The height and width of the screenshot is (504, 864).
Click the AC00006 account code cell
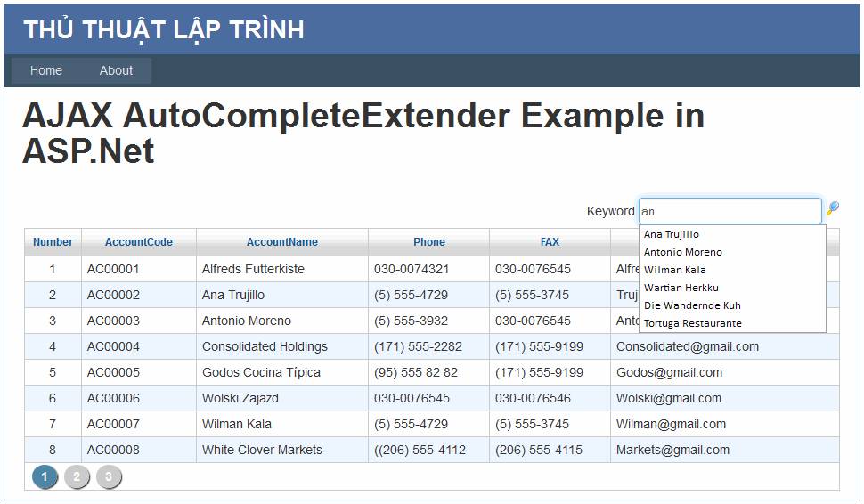[x=139, y=398]
